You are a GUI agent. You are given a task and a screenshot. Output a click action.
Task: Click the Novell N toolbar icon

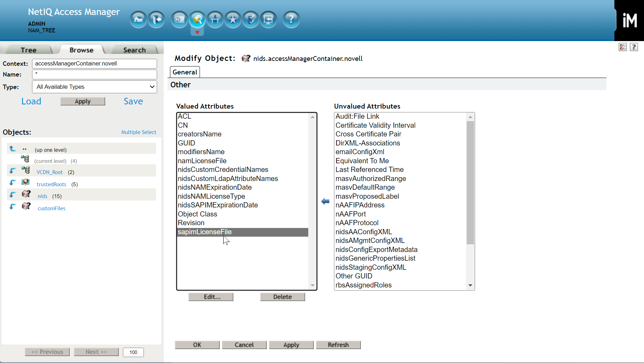pos(179,19)
